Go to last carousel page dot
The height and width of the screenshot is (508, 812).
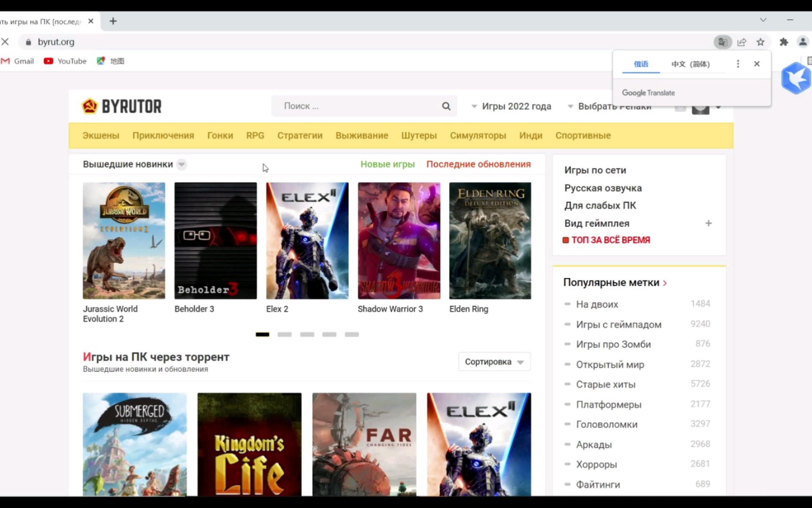[x=351, y=334]
